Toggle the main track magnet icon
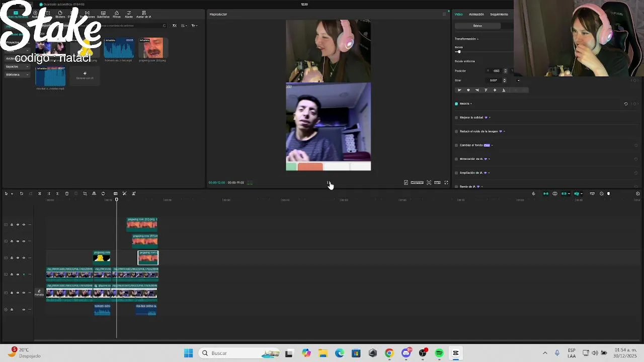Screen dimensions: 644x362 coord(546,194)
